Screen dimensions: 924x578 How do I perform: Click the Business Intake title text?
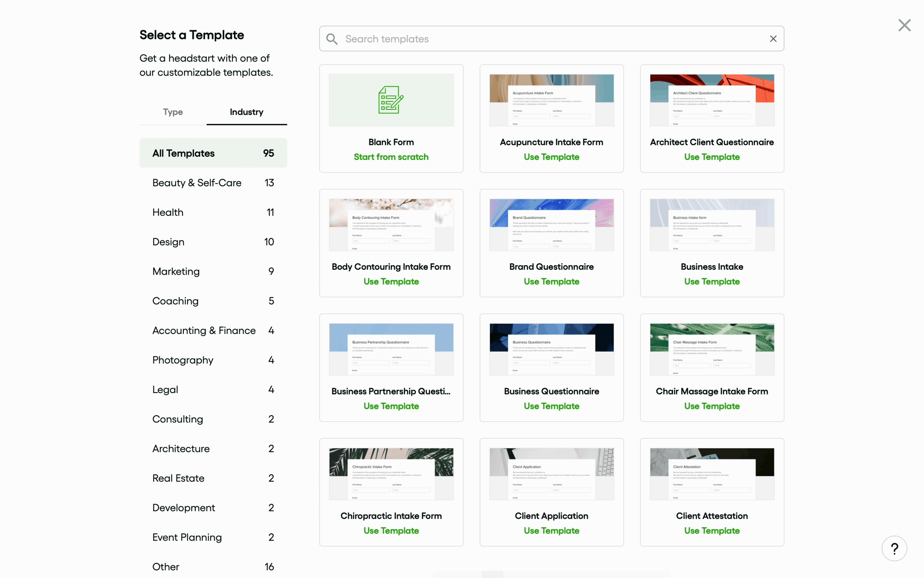[712, 267]
